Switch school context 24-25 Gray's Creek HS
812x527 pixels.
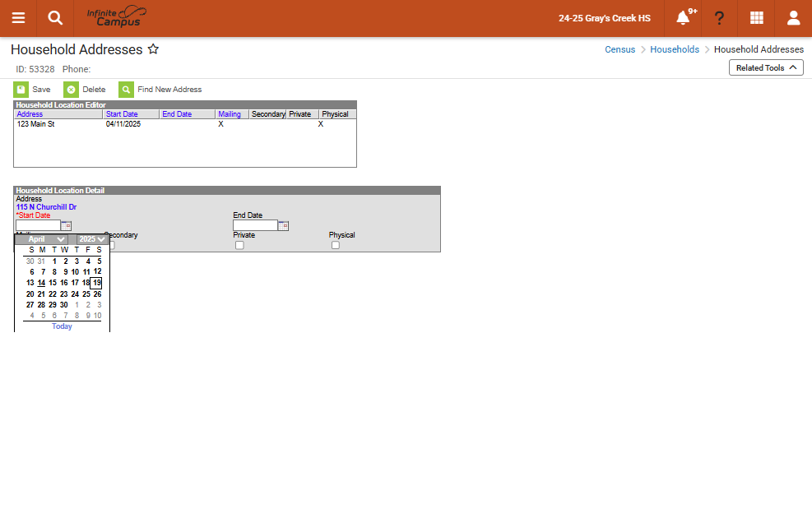point(605,18)
